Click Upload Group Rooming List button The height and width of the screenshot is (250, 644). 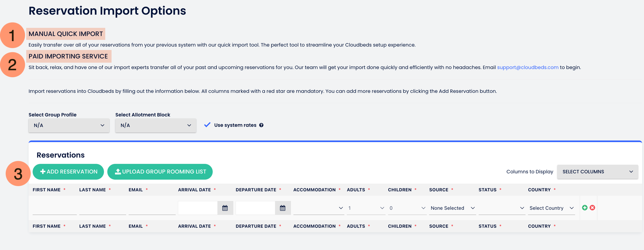pos(160,172)
